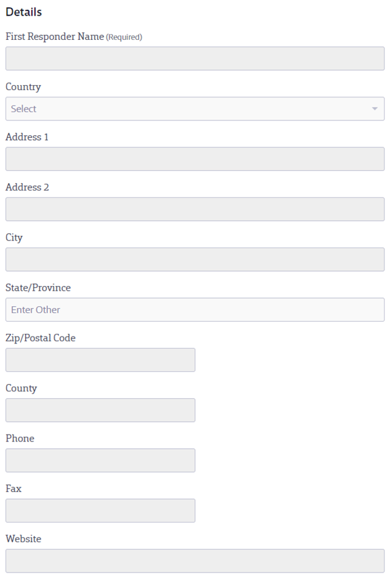Image resolution: width=392 pixels, height=582 pixels.
Task: Click the 'Phone' field label
Action: click(20, 438)
